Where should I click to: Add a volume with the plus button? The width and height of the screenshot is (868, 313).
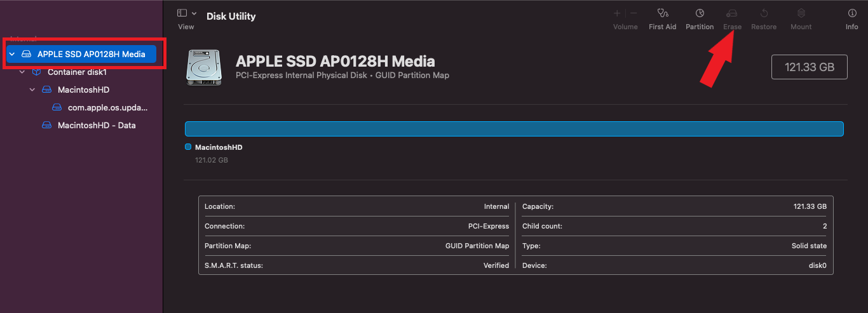616,13
